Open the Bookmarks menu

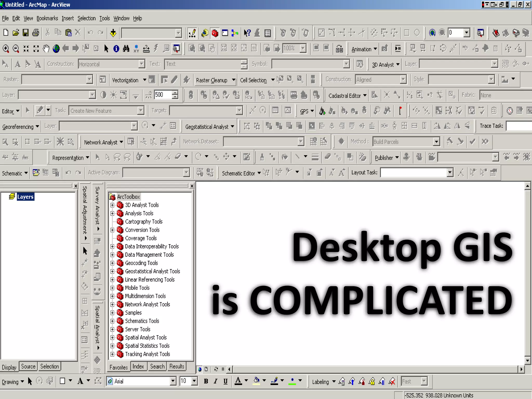click(x=47, y=18)
